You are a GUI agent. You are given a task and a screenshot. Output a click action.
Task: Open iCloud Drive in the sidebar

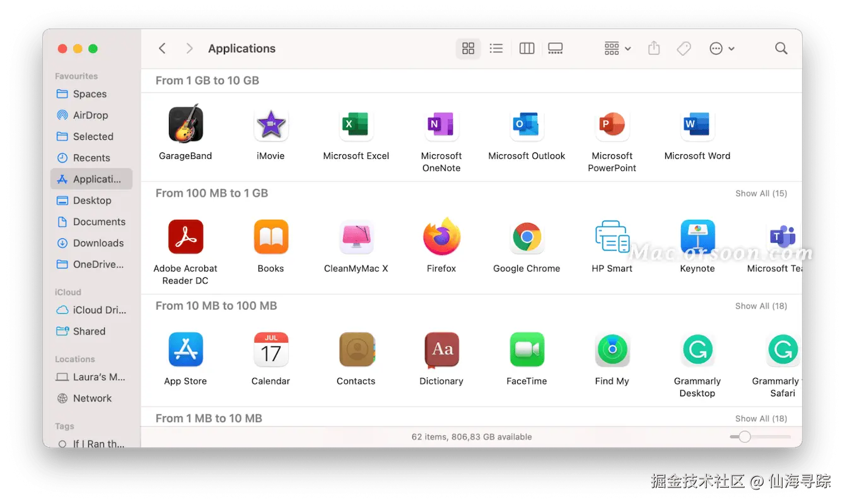91,310
